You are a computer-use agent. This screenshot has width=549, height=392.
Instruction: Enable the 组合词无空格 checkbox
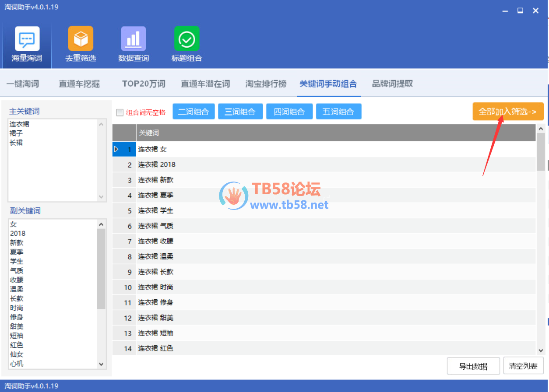click(120, 112)
